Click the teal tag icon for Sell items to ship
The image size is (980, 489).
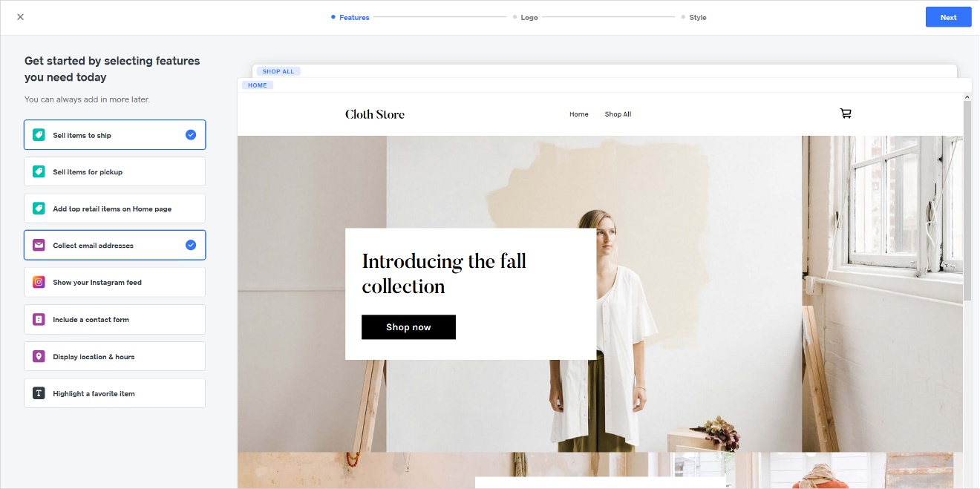[x=39, y=135]
